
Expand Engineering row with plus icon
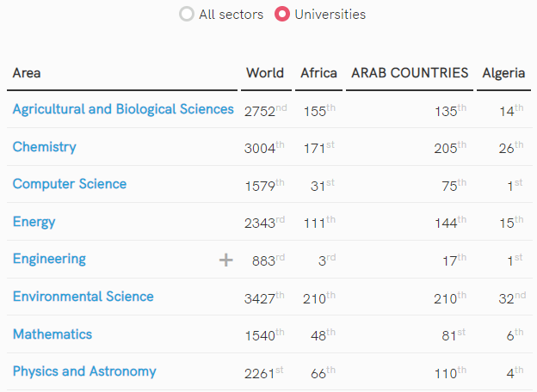[x=226, y=260]
